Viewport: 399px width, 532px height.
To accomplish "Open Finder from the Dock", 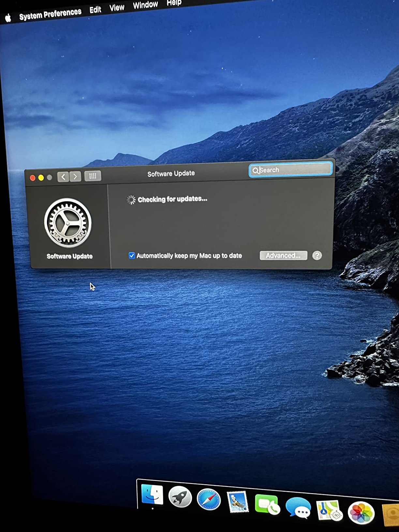I will click(152, 495).
